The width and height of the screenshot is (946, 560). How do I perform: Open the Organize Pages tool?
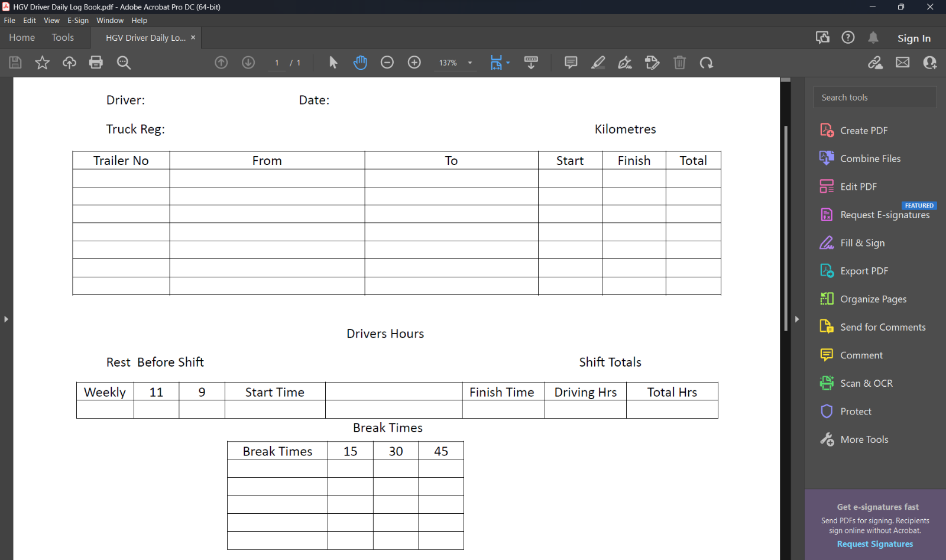[x=872, y=299]
